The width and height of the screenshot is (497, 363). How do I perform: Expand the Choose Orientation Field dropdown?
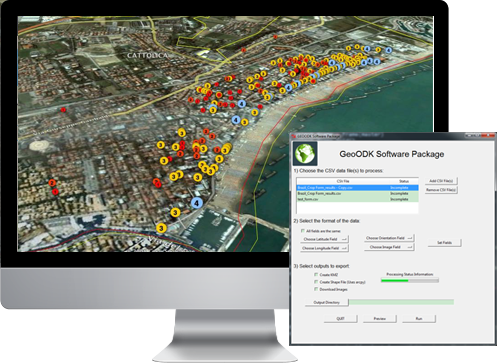[x=389, y=238]
